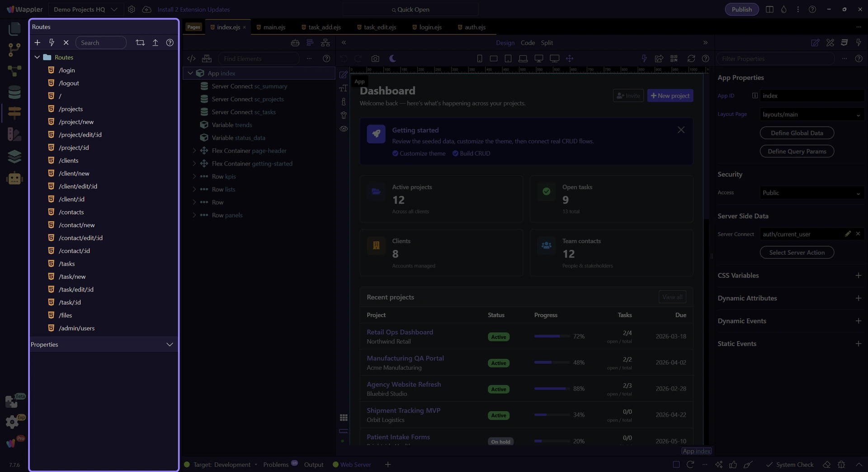Click the Publish button
Image resolution: width=868 pixels, height=472 pixels.
(741, 10)
